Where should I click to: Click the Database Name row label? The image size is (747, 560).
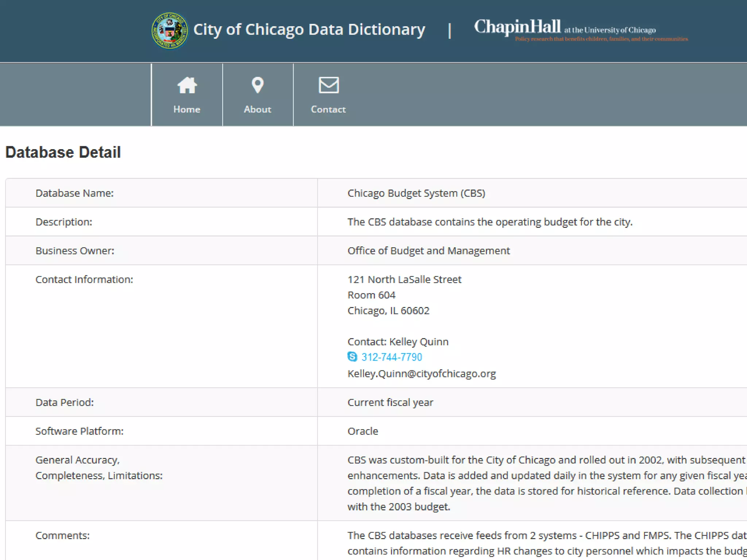(75, 193)
